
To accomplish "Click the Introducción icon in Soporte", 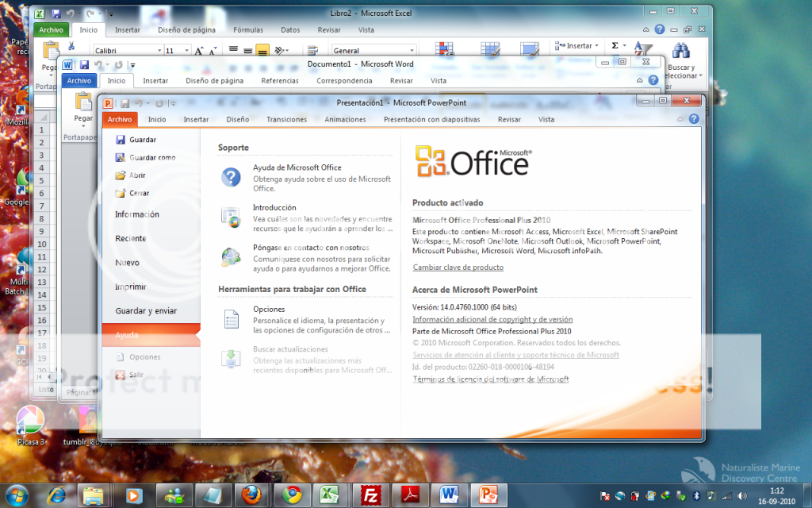I will click(231, 217).
